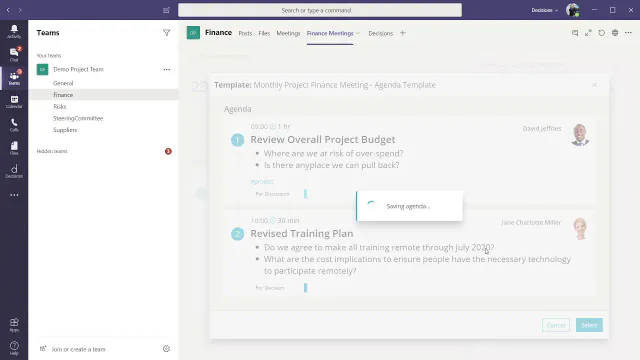
Task: Click the Search or type a command box
Action: [320, 10]
